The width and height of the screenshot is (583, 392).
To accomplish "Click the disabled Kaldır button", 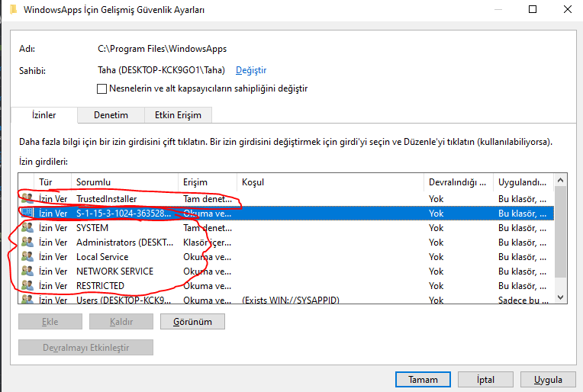I will pos(121,322).
